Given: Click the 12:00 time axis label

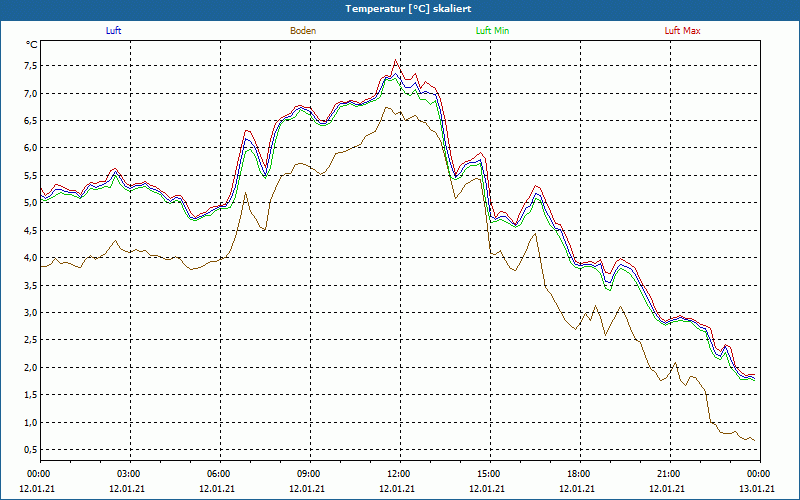Looking at the screenshot, I should 400,474.
